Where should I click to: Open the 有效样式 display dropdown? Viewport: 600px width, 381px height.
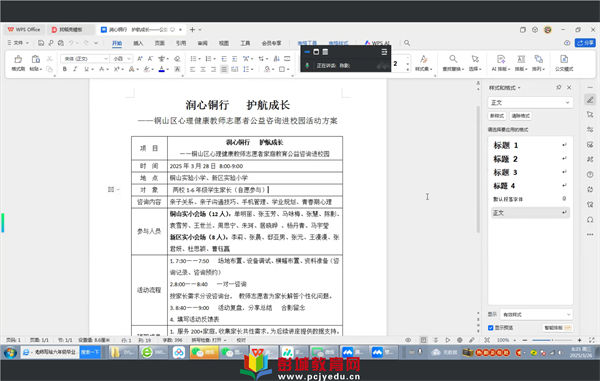click(x=536, y=314)
